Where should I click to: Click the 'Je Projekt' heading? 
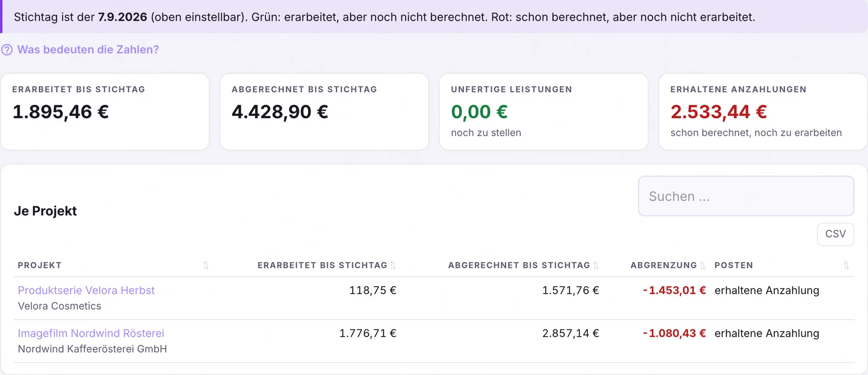point(45,211)
